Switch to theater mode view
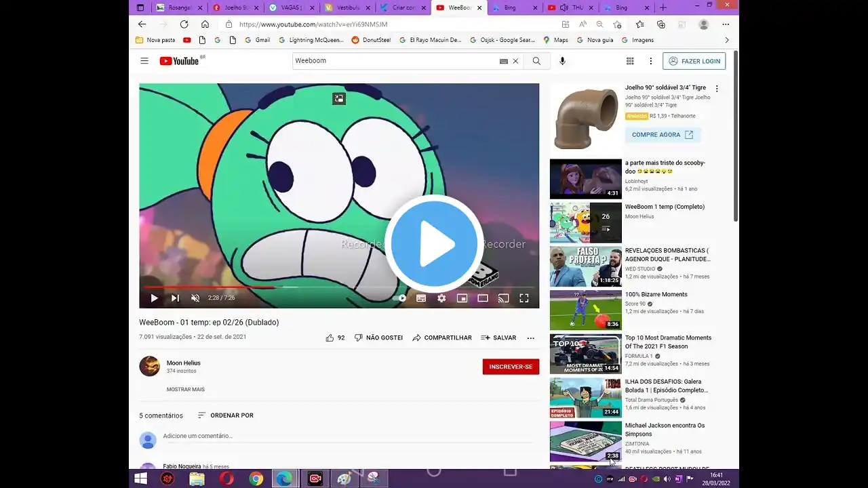Viewport: 868px width, 488px height. 483,298
